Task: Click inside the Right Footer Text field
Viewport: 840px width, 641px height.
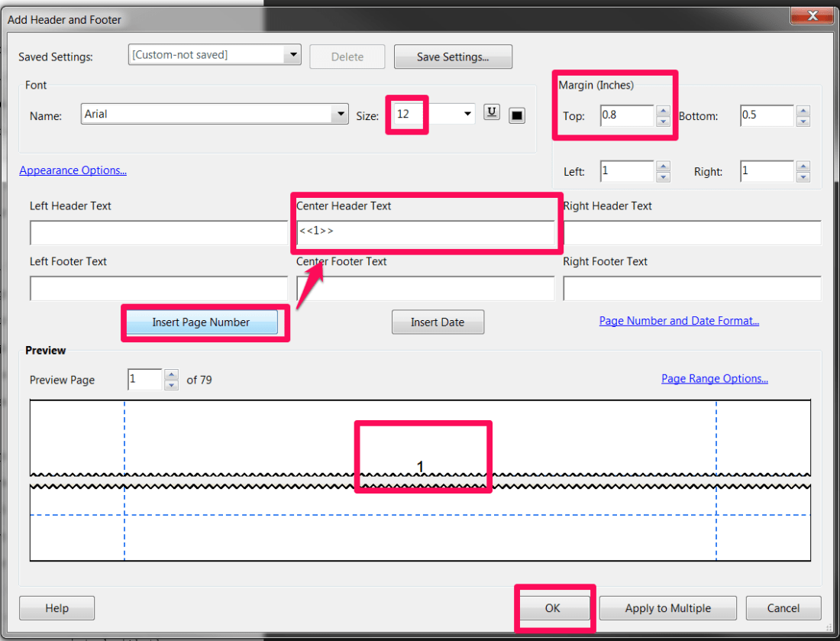Action: tap(691, 288)
